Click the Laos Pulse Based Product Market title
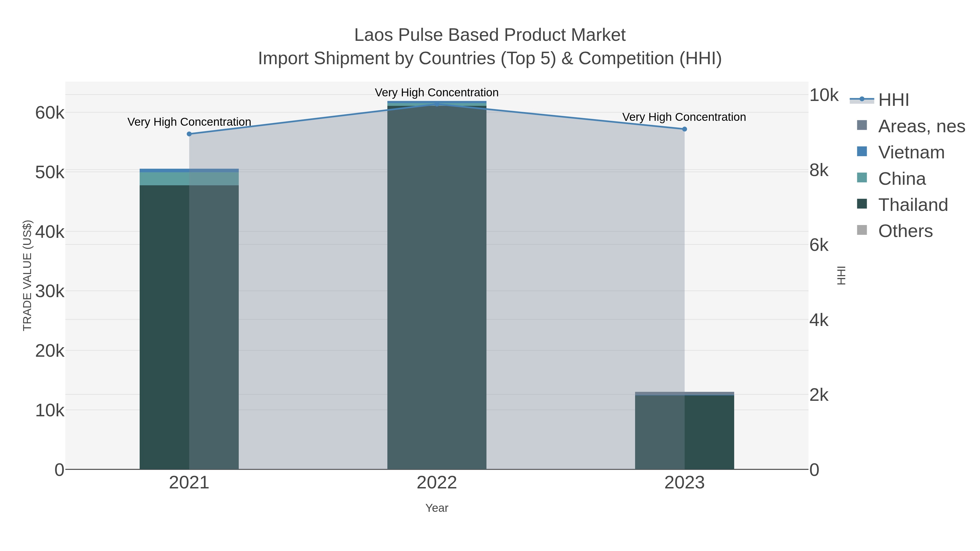 [490, 35]
